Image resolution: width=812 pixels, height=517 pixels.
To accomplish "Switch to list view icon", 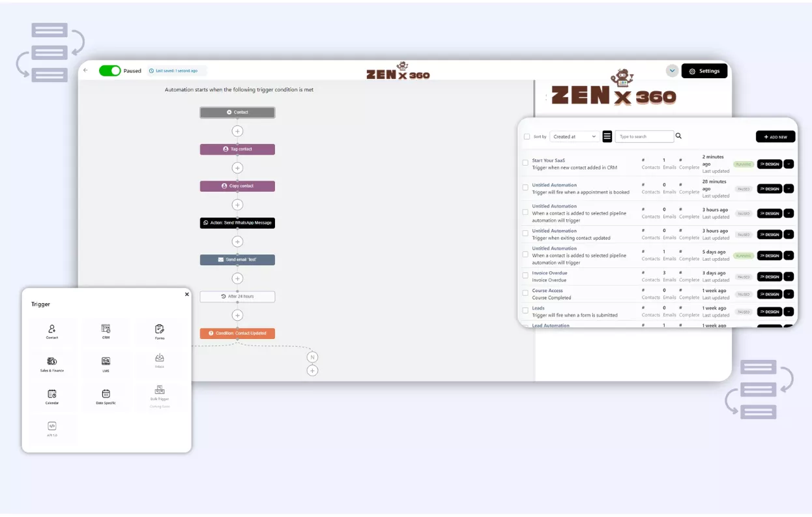I will pyautogui.click(x=607, y=136).
